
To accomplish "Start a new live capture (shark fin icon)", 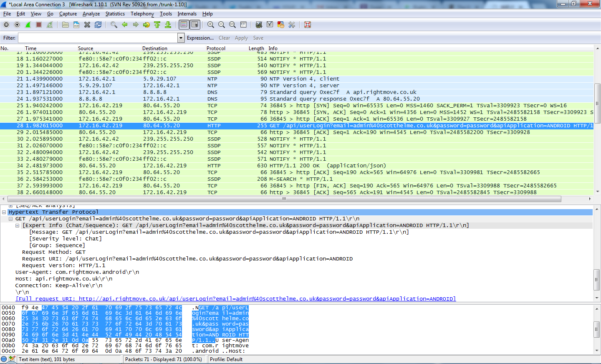I will pos(28,25).
